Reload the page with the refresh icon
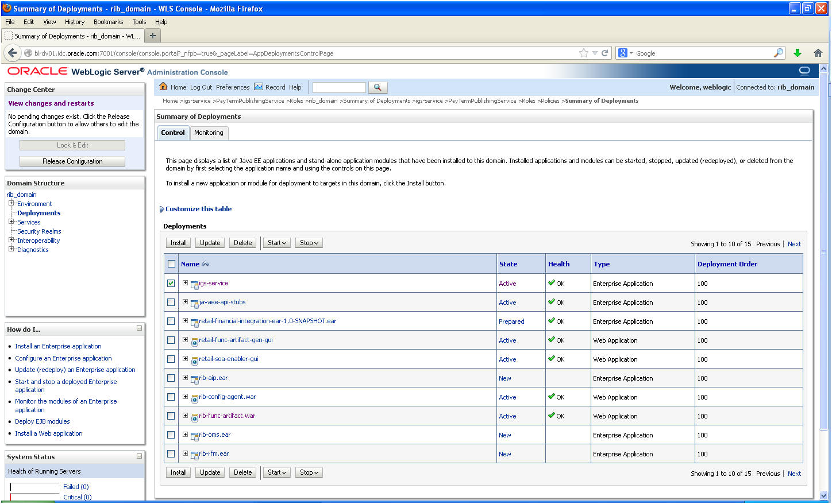Viewport: 832px width, 504px height. pyautogui.click(x=604, y=53)
